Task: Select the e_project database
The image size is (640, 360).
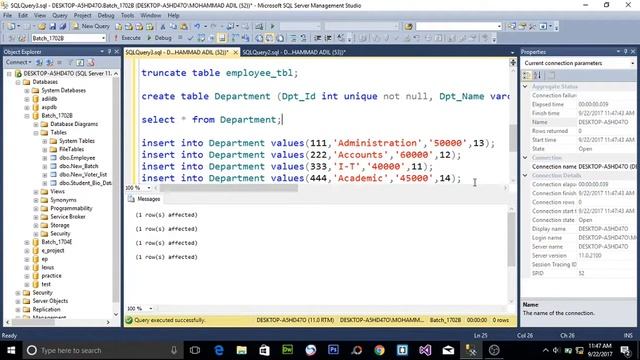Action: coord(53,251)
